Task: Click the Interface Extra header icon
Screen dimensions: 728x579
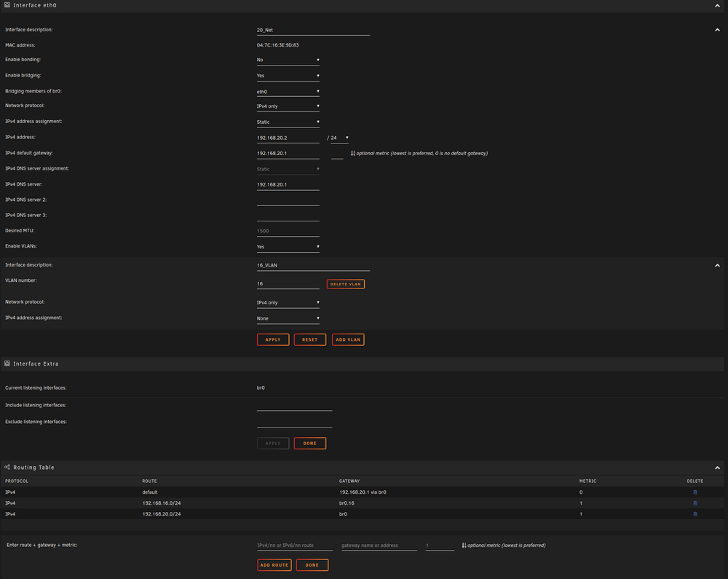Action: 7,363
